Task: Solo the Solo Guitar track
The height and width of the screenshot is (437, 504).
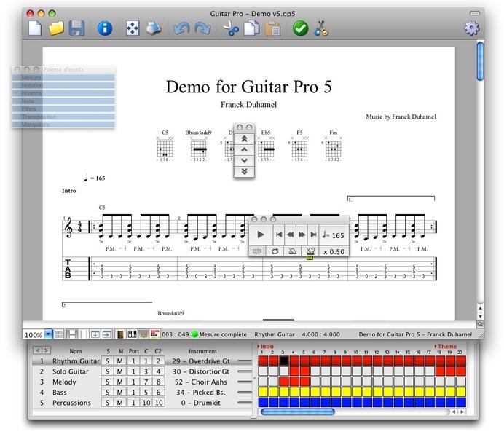Action: coord(107,371)
